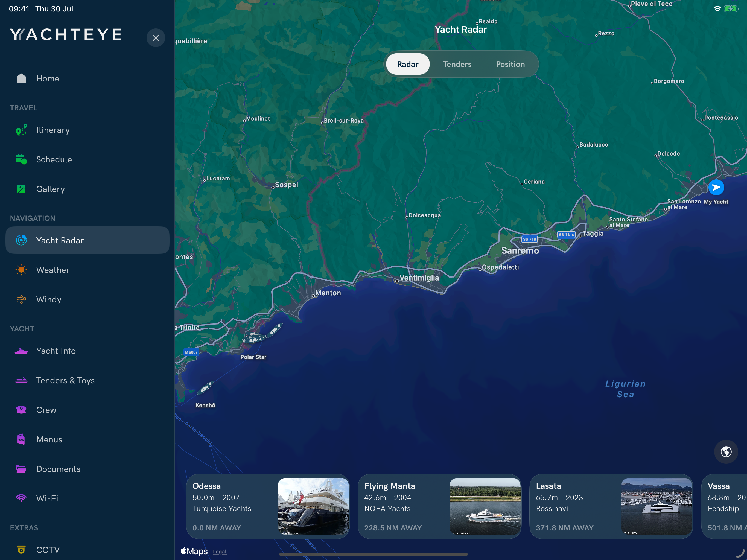Tap the Flying Manta photo thumbnail
This screenshot has width=747, height=560.
click(485, 506)
